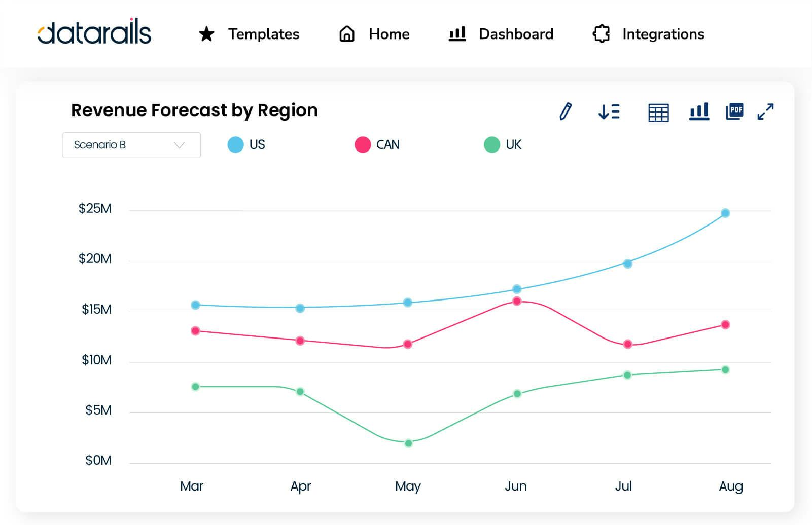Select the bar chart view icon
This screenshot has width=812, height=525.
tap(699, 113)
